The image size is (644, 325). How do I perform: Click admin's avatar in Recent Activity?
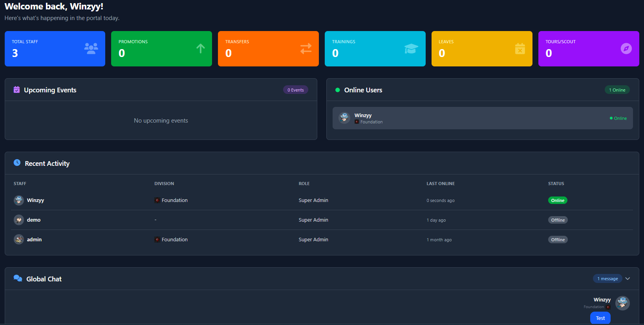tap(19, 239)
